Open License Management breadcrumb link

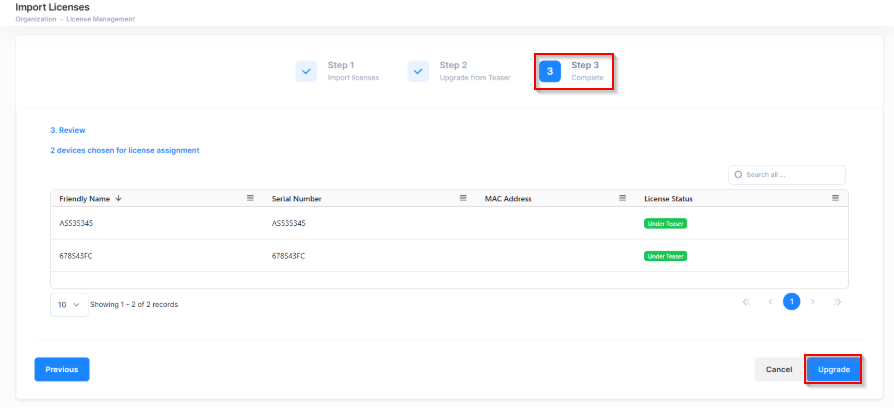point(100,19)
